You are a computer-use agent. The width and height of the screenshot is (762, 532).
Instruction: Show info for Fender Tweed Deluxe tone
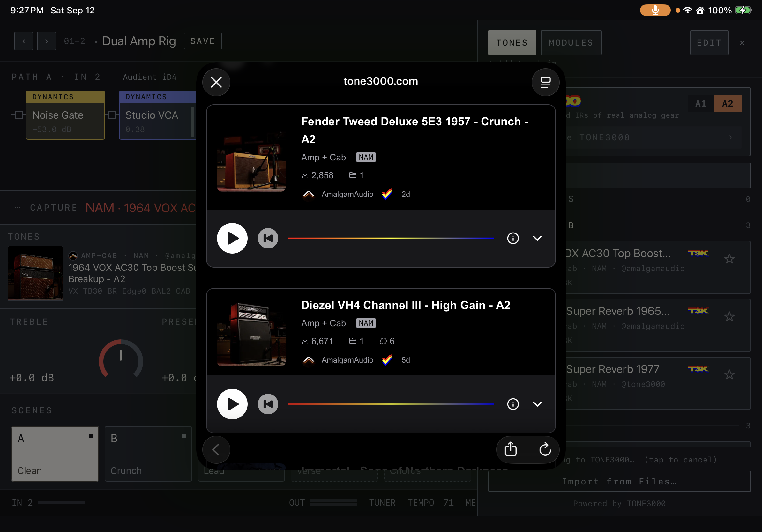(513, 238)
